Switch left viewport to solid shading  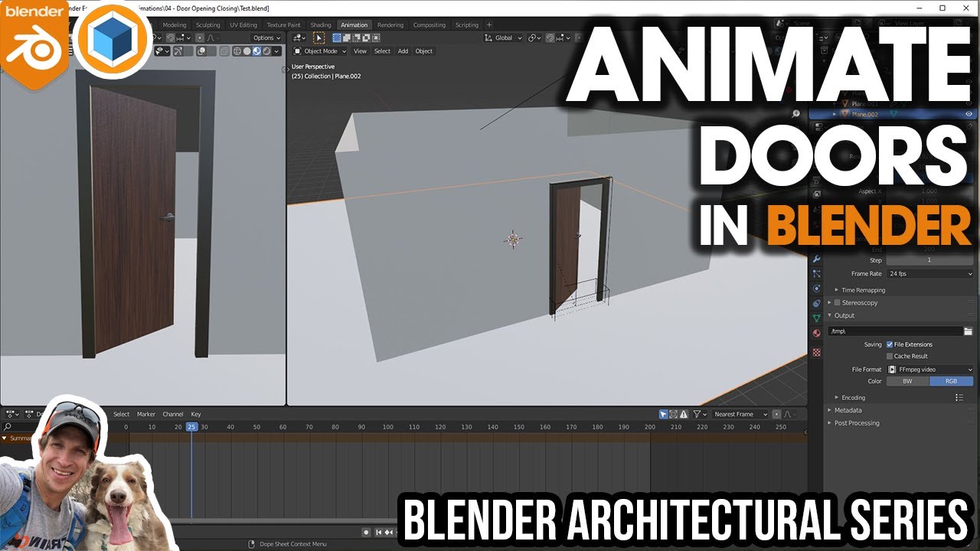[247, 51]
